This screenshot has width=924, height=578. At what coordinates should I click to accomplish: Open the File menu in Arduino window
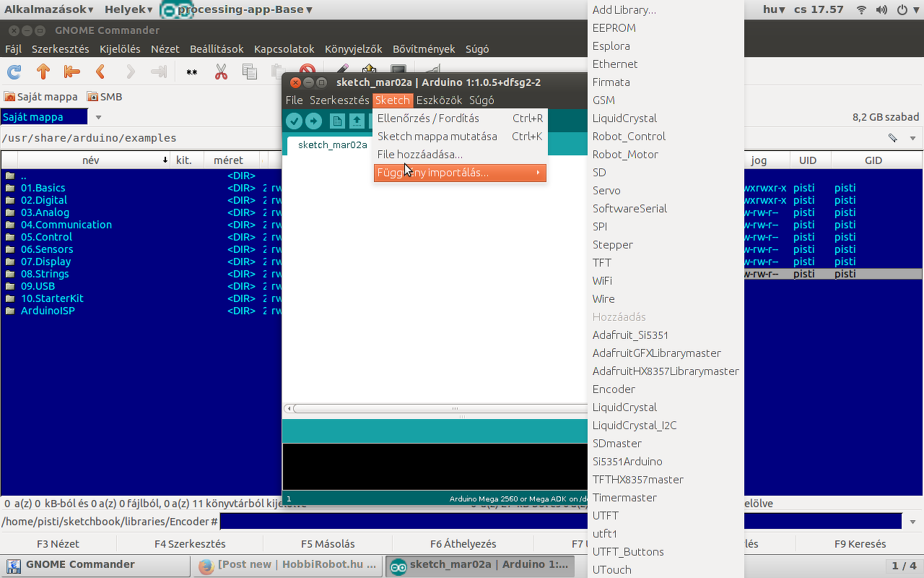point(294,100)
